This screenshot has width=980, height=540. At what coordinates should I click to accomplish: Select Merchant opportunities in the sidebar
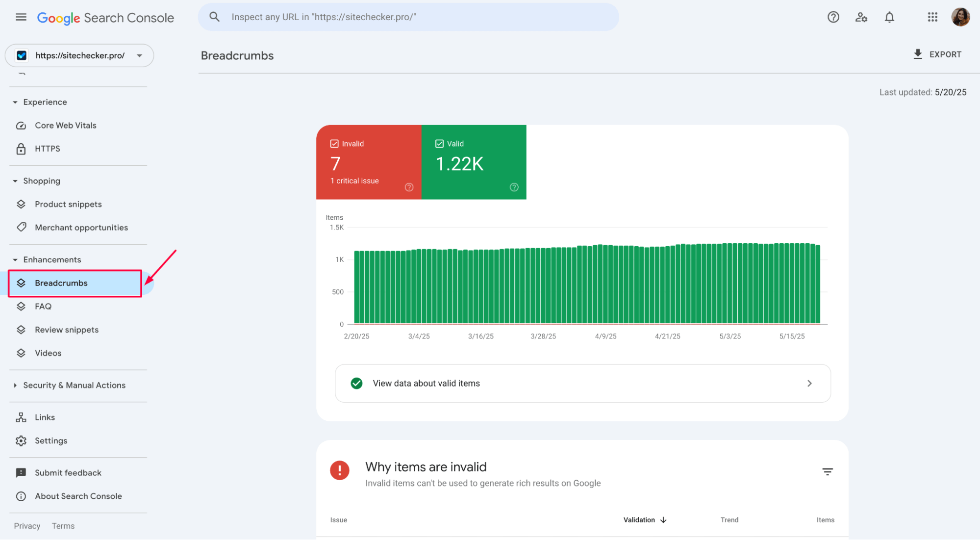81,227
